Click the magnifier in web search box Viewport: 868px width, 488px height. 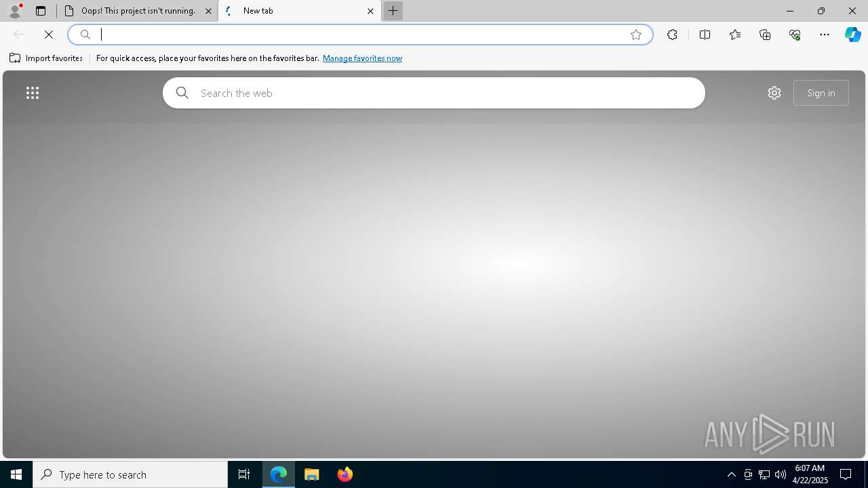182,93
